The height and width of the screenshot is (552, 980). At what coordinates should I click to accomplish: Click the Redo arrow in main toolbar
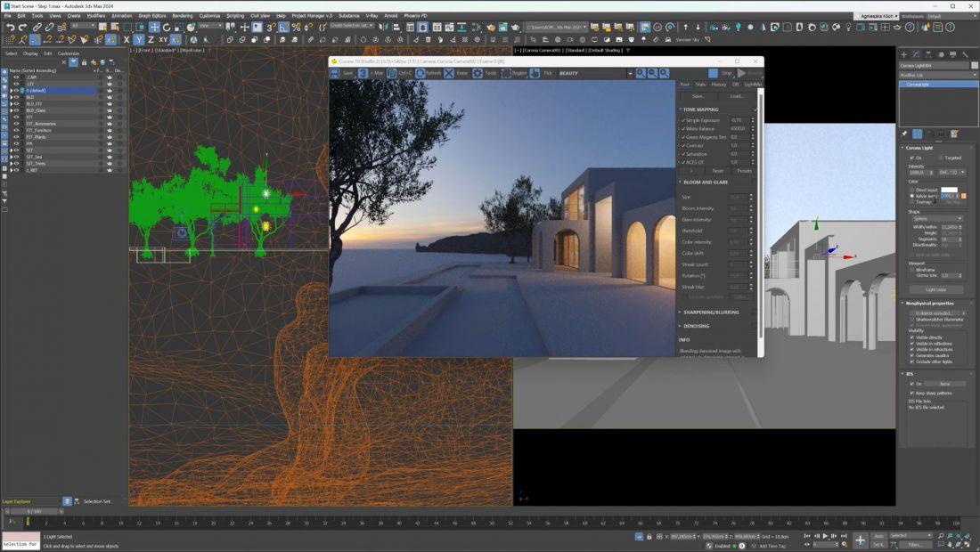pos(22,28)
